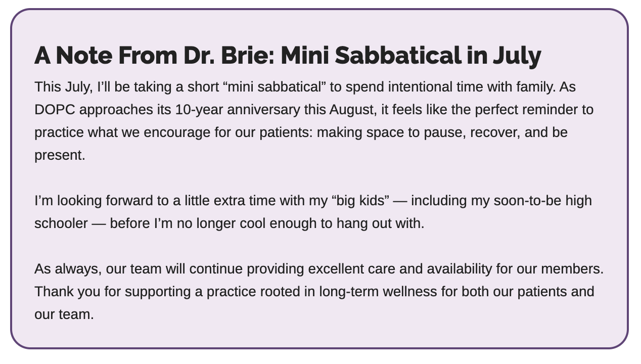
Task: Click 'Mini Sabbatical in July' in the heading
Action: tap(411, 55)
